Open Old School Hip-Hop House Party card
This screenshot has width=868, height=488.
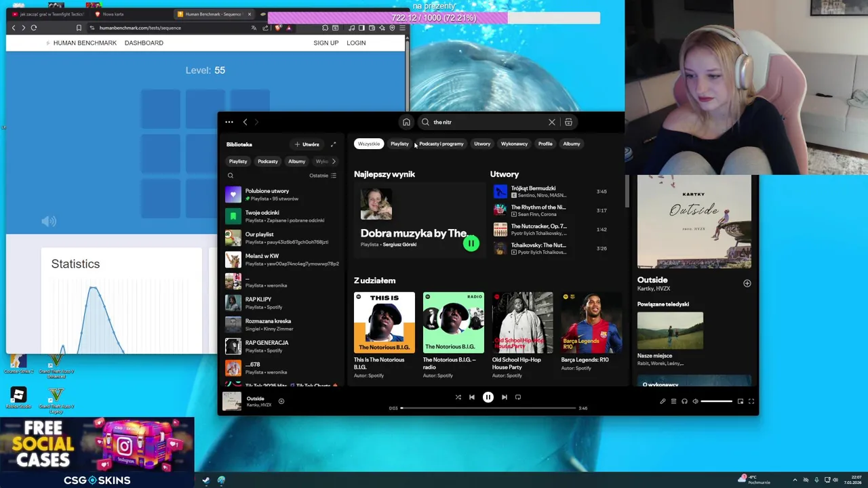coord(522,335)
